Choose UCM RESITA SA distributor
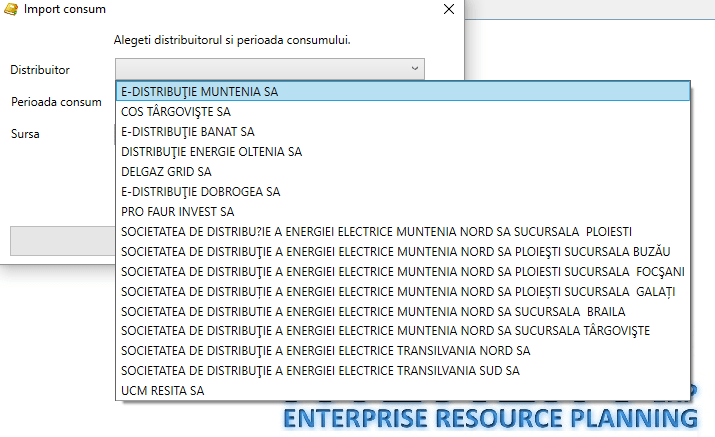The height and width of the screenshot is (437, 715). click(403, 390)
